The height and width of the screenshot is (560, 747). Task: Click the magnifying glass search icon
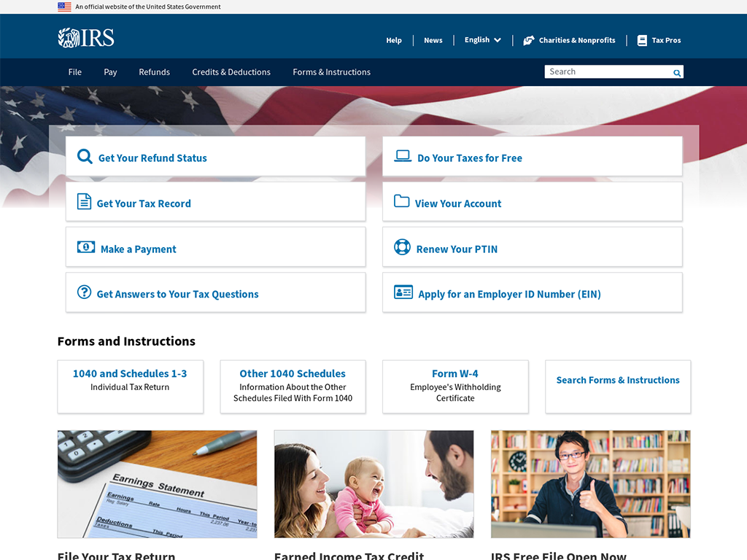coord(677,73)
